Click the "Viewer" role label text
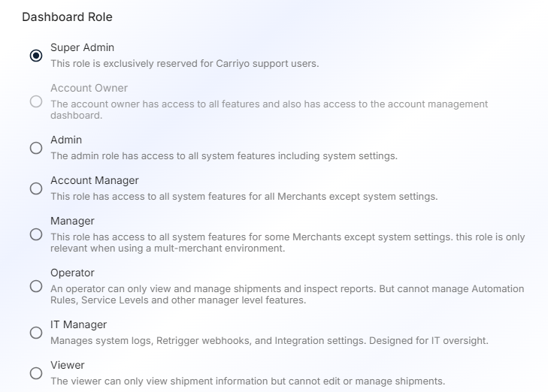Screen dimensions: 548x392 tap(68, 366)
